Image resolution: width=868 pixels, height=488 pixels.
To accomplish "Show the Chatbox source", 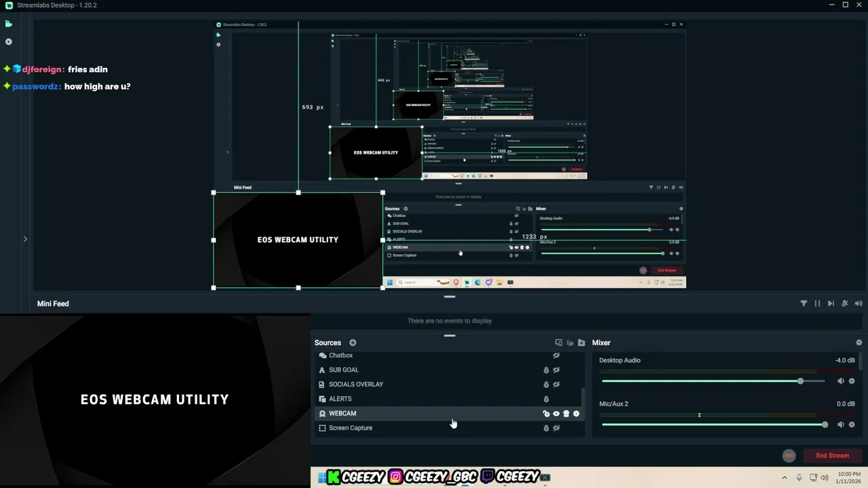I will 556,355.
